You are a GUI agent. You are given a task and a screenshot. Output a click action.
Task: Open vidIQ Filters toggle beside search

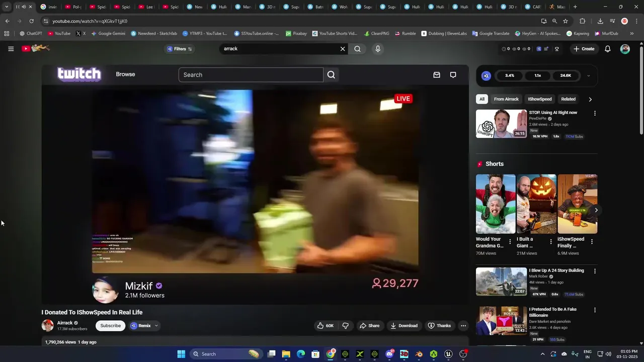coord(180,49)
